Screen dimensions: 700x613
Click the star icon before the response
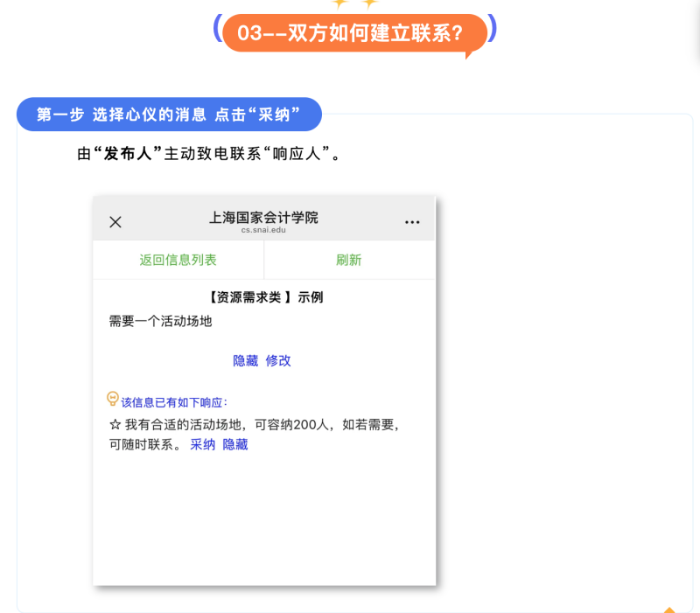point(115,425)
